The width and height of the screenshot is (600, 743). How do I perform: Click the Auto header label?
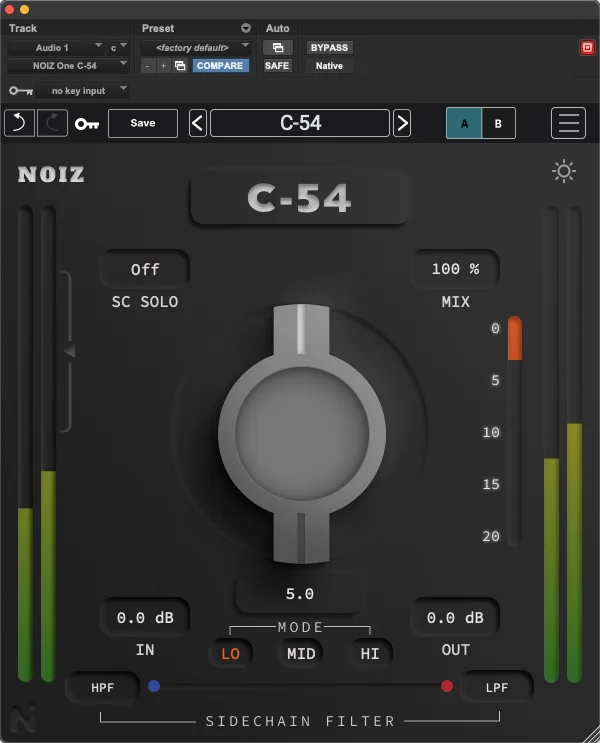click(x=277, y=28)
